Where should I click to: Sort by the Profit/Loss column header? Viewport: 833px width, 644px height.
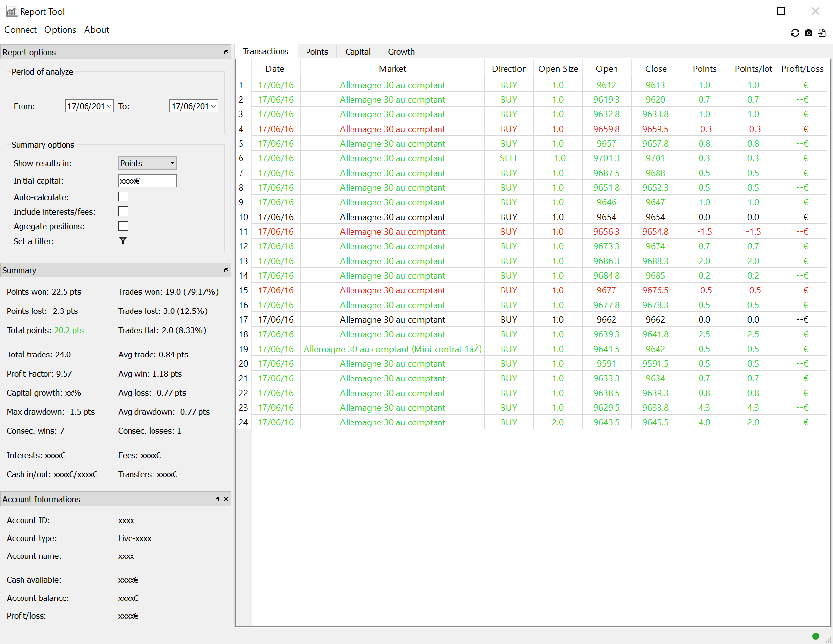click(802, 69)
